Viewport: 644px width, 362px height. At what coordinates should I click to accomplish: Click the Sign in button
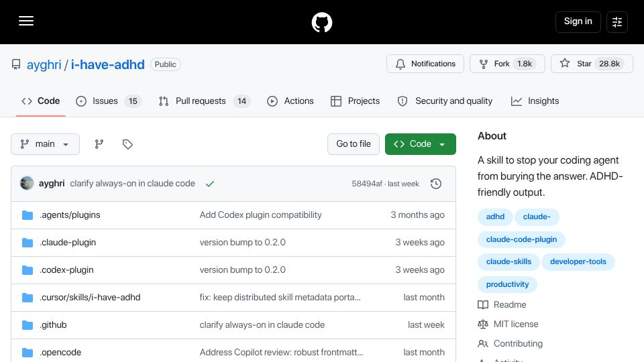point(578,21)
